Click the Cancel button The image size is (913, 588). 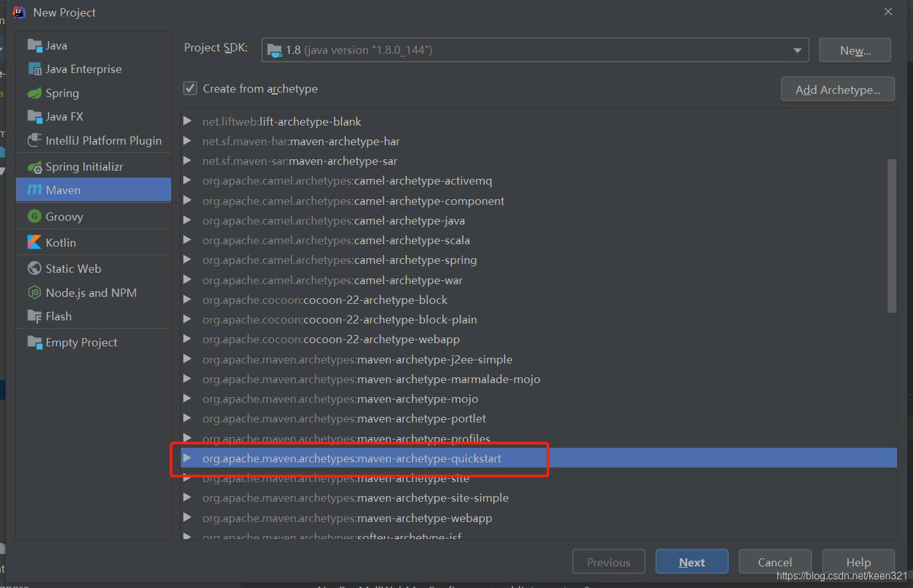click(775, 562)
